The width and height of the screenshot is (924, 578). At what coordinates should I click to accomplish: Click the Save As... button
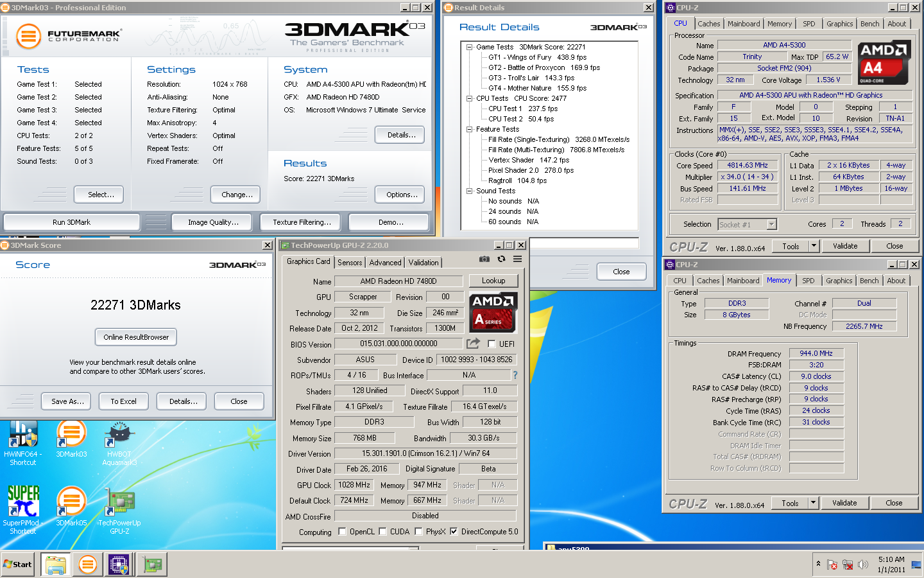point(67,401)
